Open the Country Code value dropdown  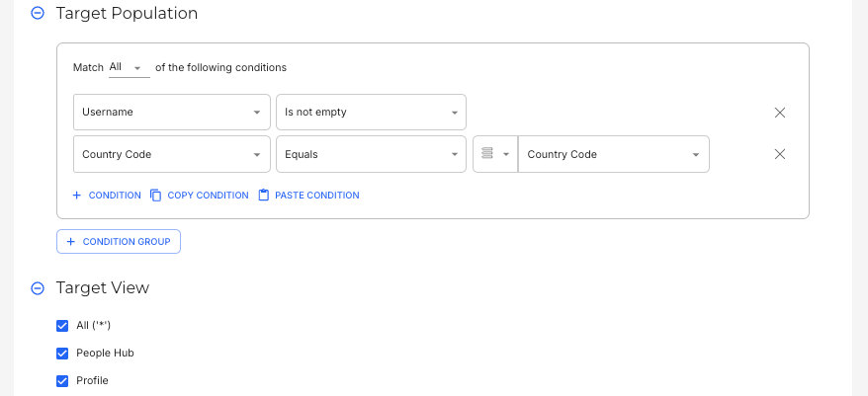click(613, 154)
